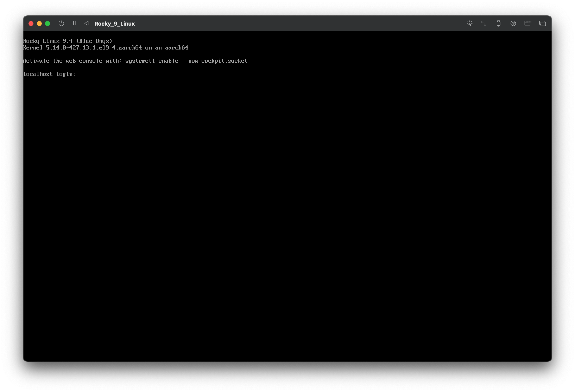
Task: Minimize window with the yellow button
Action: click(x=39, y=24)
